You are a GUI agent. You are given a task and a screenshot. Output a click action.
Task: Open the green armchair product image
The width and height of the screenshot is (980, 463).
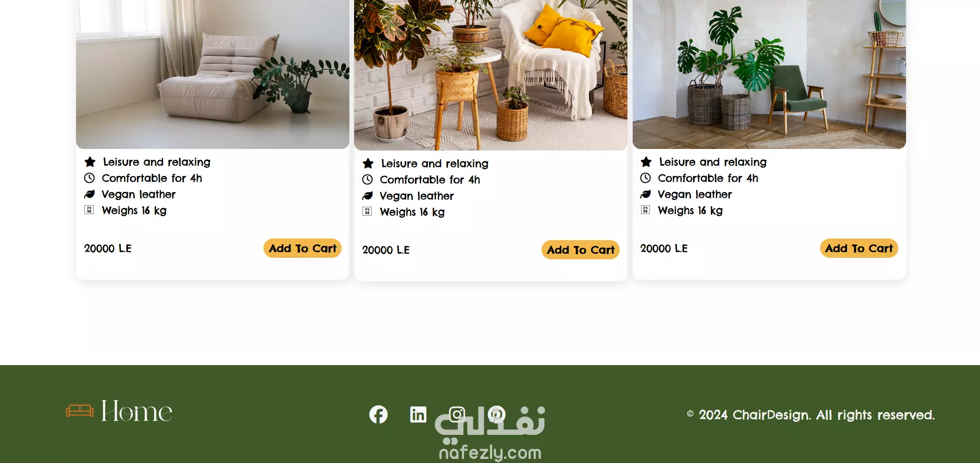[x=769, y=74]
